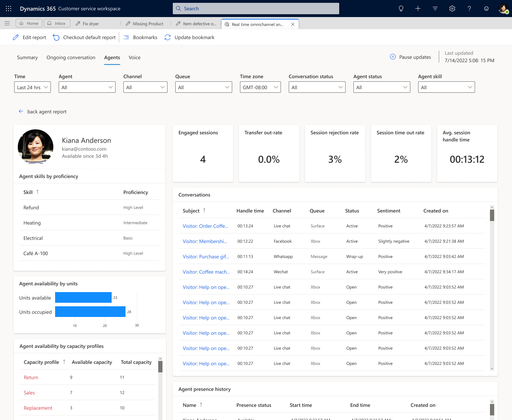Click the pencil Edit report icon

pos(16,37)
